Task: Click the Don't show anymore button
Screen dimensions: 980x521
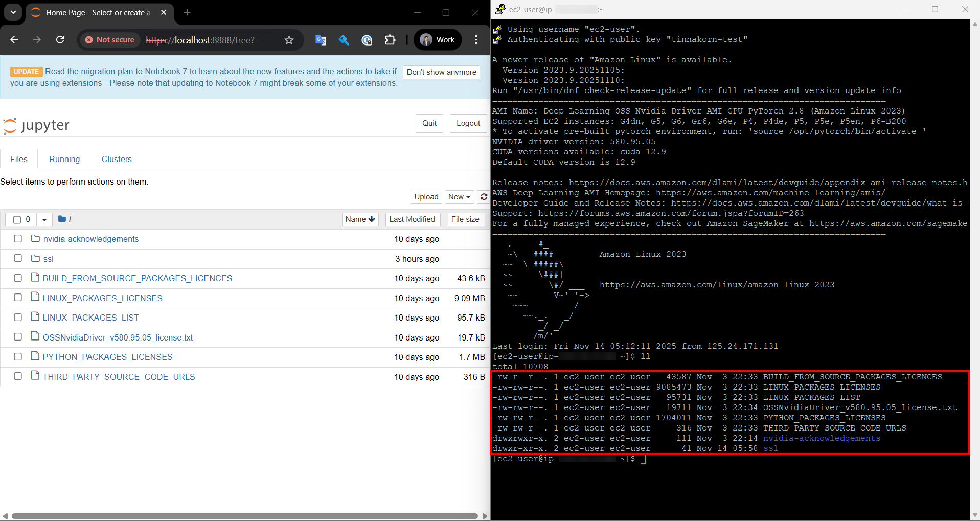Action: [441, 72]
